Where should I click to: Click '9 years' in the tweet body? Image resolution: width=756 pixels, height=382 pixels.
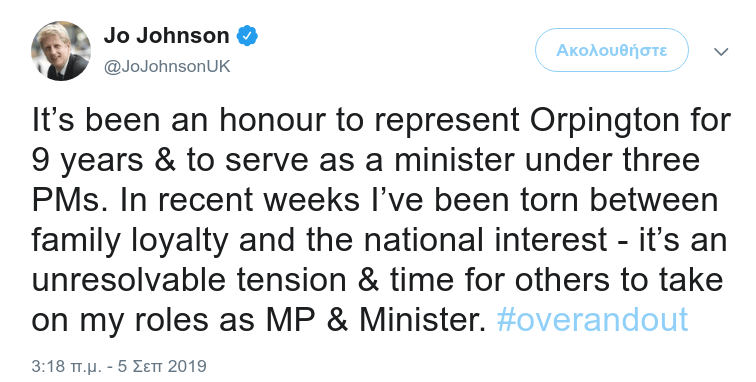coord(87,162)
